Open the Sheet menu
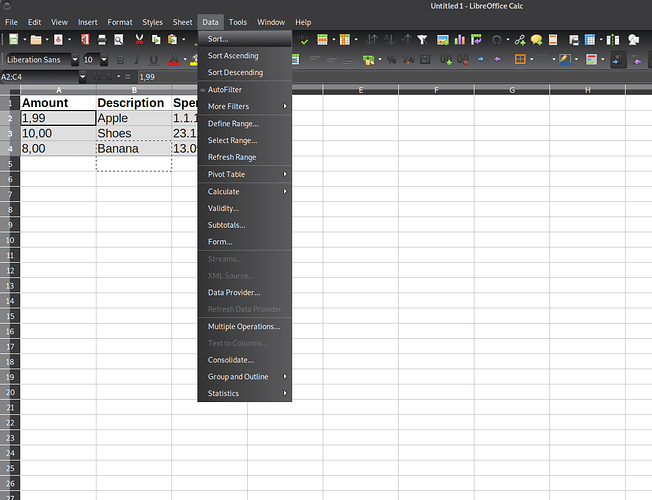Viewport: 652px width, 500px height. [183, 22]
